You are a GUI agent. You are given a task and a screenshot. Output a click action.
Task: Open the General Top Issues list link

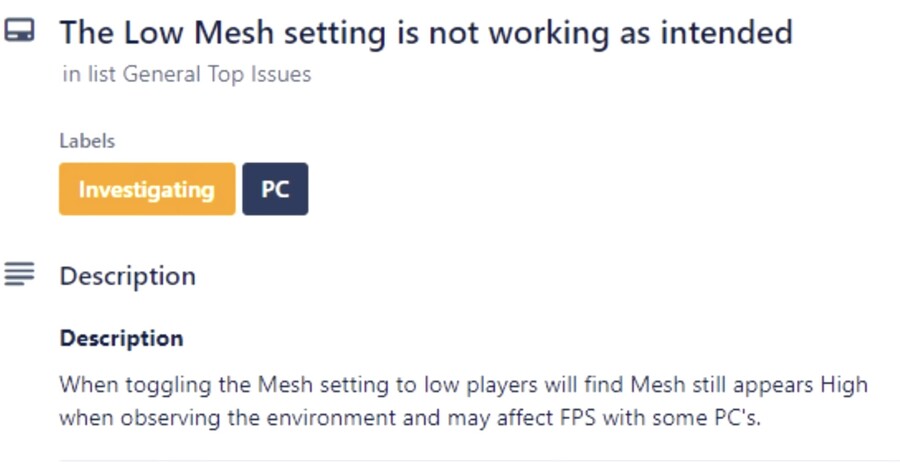217,75
